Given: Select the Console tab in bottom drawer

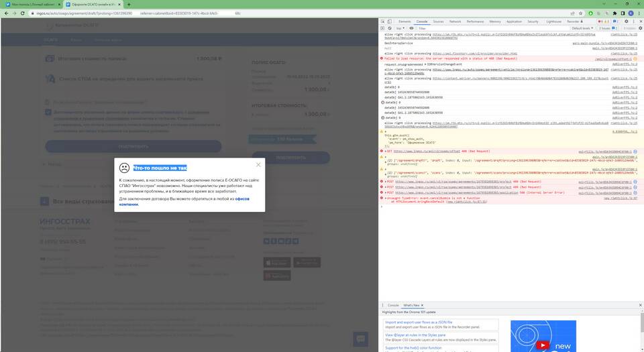Looking at the screenshot, I should pos(393,305).
